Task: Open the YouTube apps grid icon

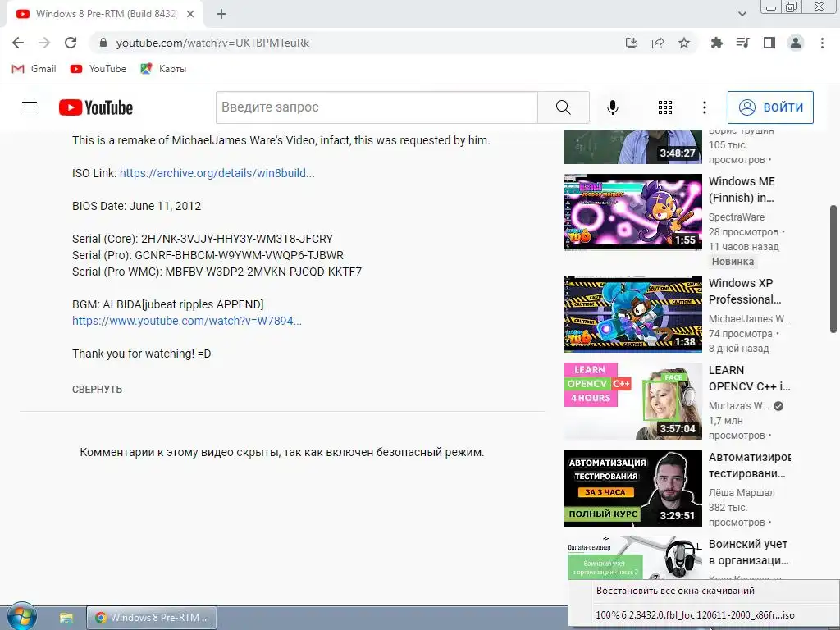Action: pos(664,107)
